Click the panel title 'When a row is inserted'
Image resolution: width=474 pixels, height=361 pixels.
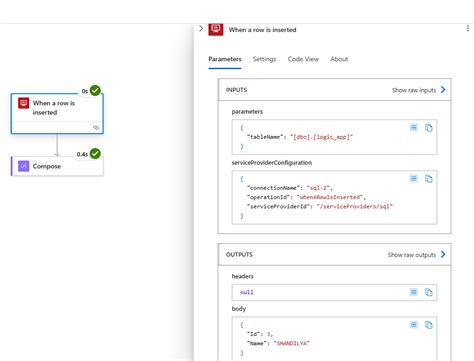coord(262,30)
